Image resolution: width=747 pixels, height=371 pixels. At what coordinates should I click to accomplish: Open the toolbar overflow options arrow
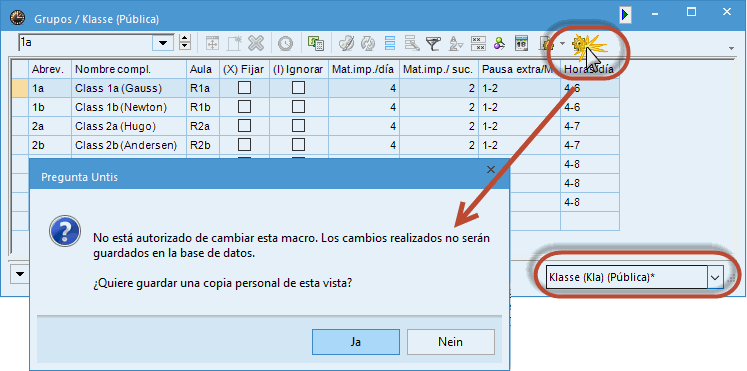(731, 48)
